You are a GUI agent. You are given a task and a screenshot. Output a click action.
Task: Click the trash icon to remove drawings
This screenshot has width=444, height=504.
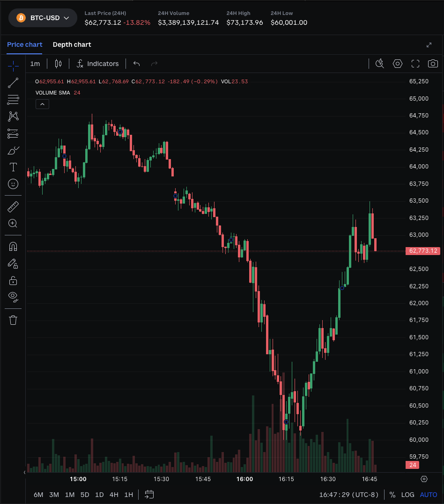[13, 320]
